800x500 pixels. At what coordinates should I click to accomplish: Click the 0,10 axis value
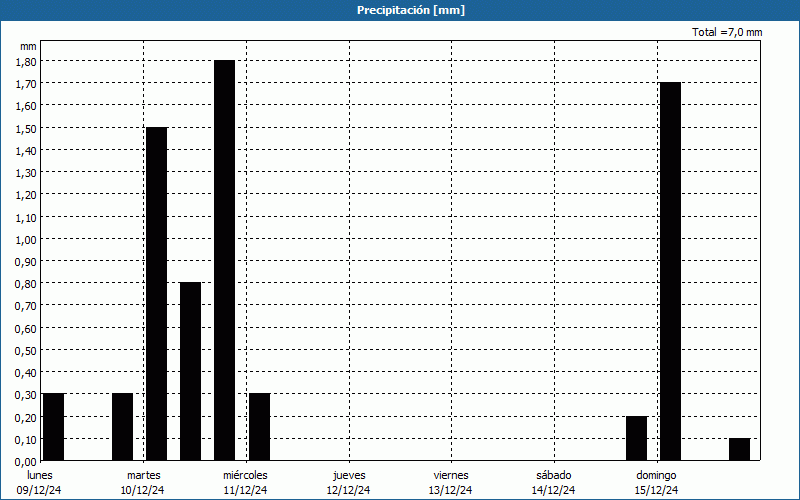[26, 439]
